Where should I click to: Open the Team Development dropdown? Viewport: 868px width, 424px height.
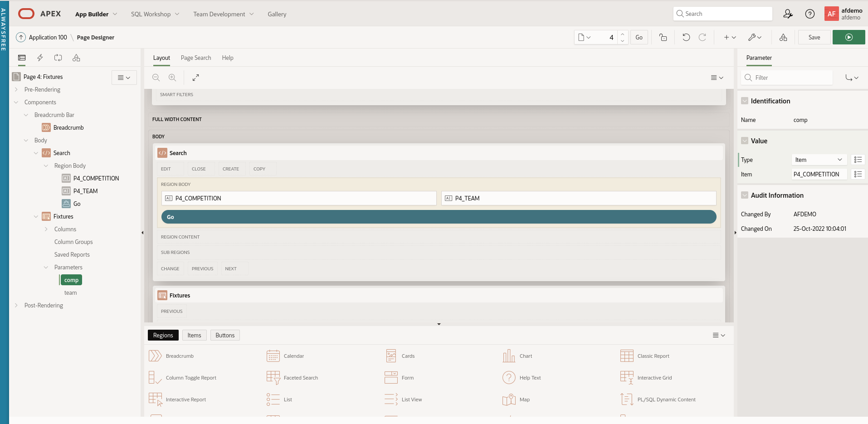point(223,14)
